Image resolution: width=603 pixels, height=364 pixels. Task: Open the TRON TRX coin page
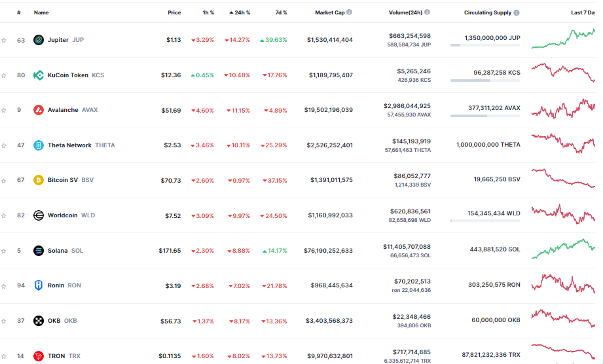point(64,356)
